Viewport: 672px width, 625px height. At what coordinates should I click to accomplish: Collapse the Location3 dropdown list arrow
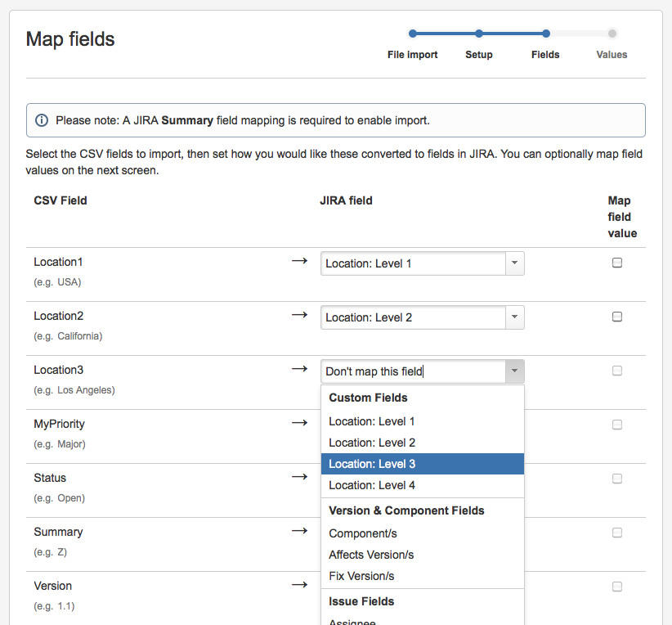click(514, 371)
